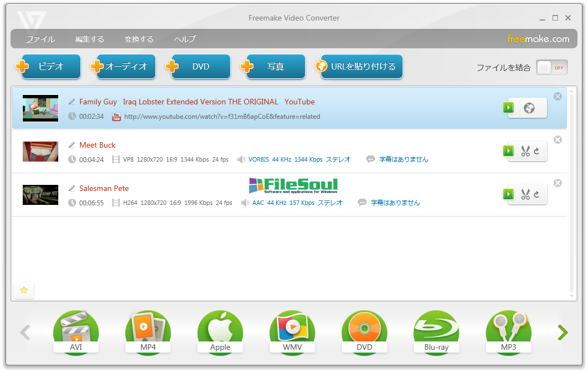Click the WMV format icon
Viewport: 588px width, 372px height.
point(292,332)
